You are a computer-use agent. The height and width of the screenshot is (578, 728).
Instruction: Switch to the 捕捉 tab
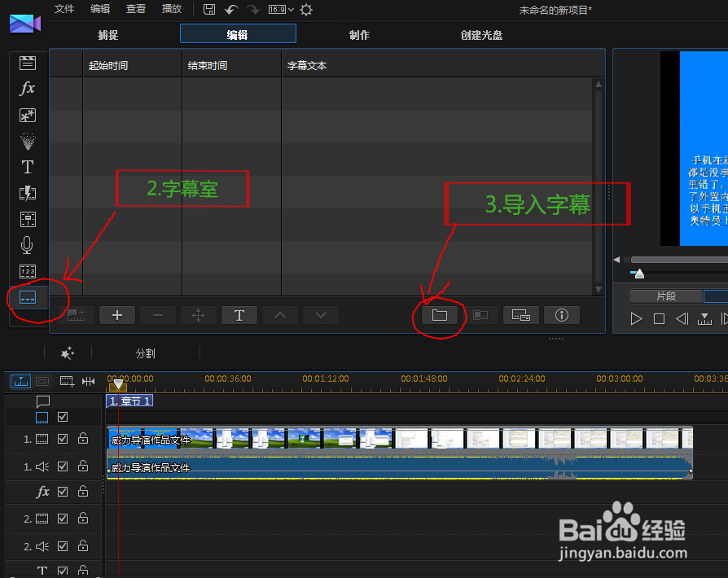point(107,35)
